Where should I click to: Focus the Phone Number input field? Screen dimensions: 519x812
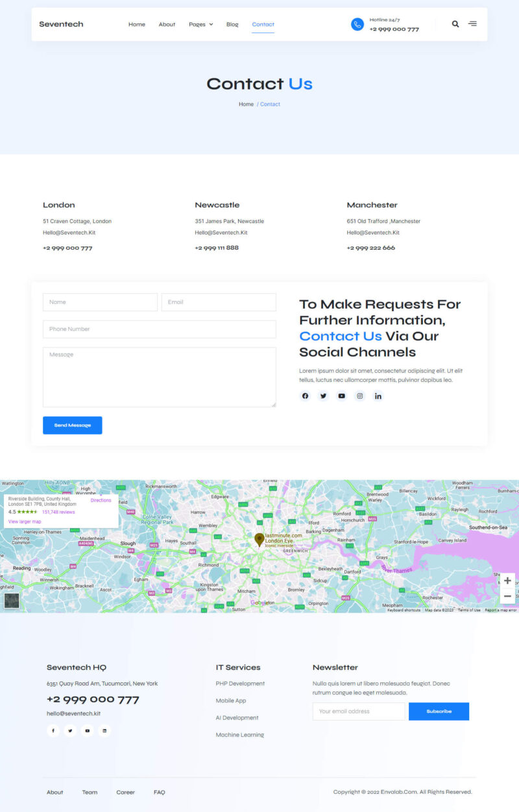click(x=159, y=329)
